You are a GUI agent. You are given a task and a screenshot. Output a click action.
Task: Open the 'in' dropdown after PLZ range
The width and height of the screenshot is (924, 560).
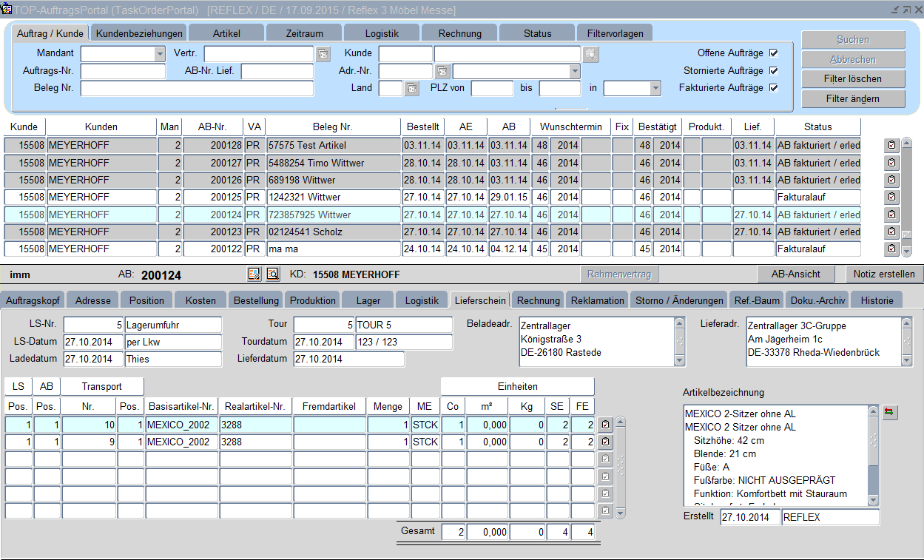(654, 89)
